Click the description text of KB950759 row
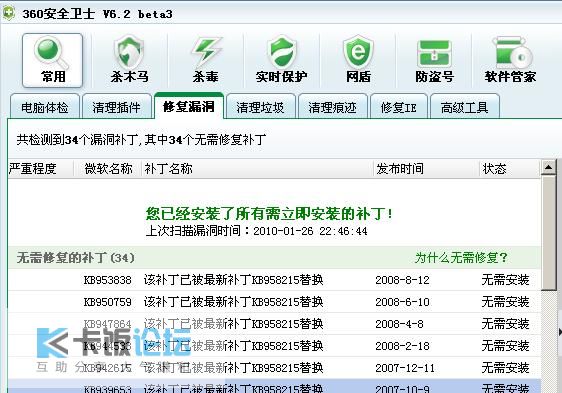The height and width of the screenshot is (393, 562). click(x=233, y=302)
